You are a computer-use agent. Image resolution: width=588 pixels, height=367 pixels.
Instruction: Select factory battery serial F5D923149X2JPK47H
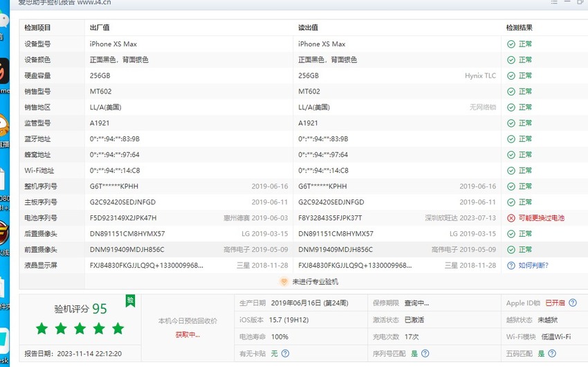tap(123, 218)
